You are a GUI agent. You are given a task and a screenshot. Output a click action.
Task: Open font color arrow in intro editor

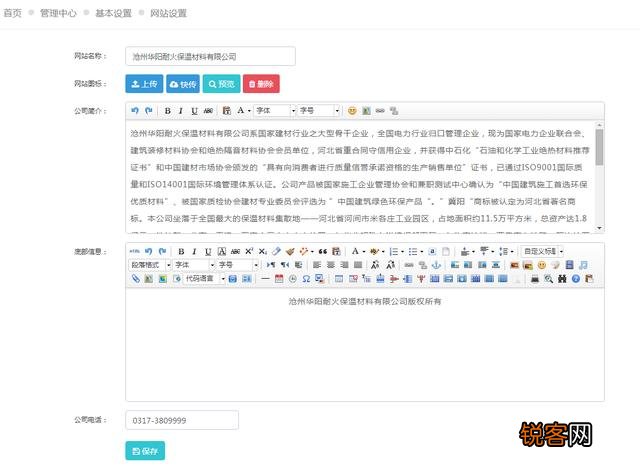[249, 111]
